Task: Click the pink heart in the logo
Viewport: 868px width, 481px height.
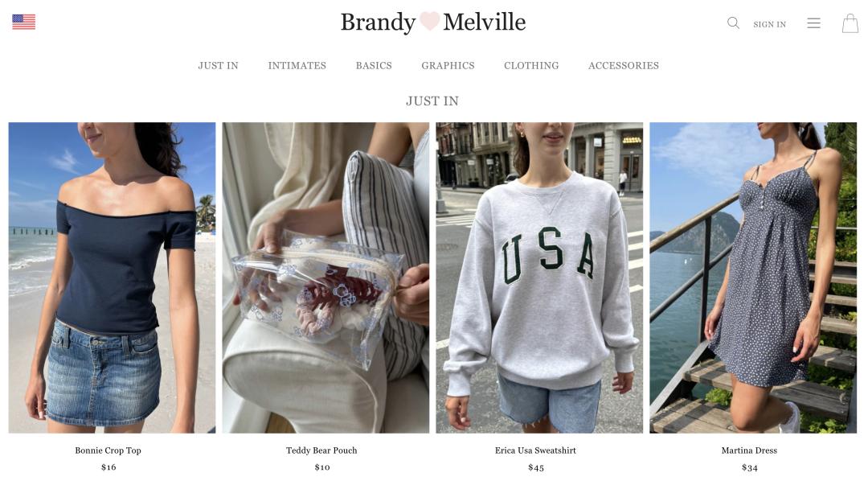Action: coord(429,21)
